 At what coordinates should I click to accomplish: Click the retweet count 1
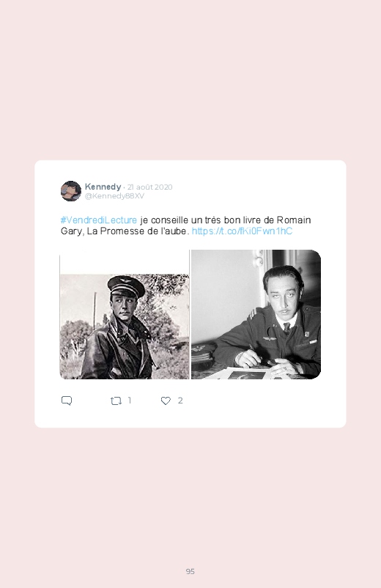[130, 401]
